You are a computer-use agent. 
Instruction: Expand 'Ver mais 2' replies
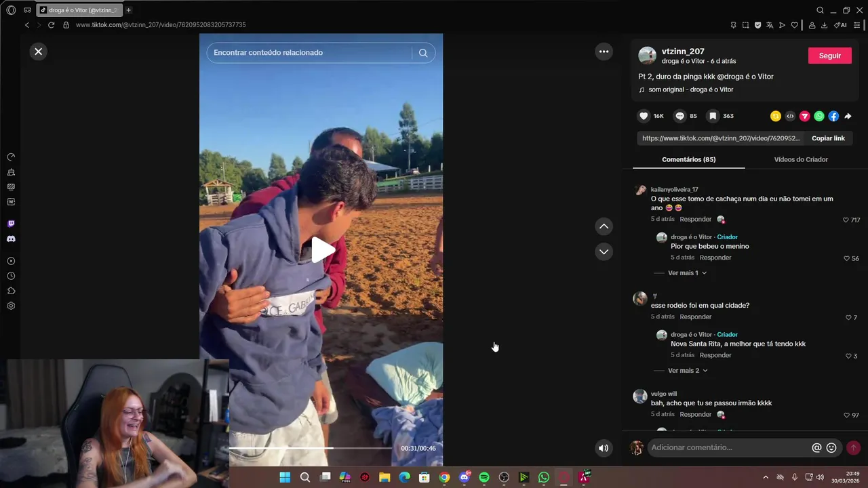coord(688,371)
